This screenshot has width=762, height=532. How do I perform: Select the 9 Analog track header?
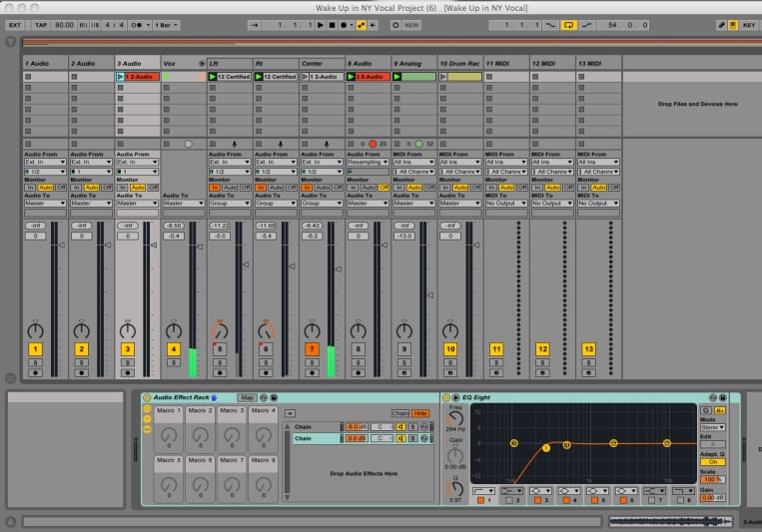click(x=414, y=64)
